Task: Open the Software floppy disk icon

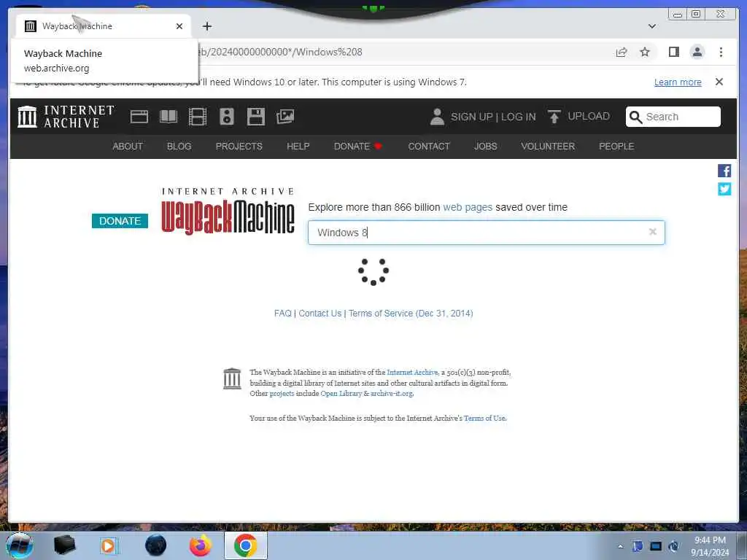Action: pos(256,117)
